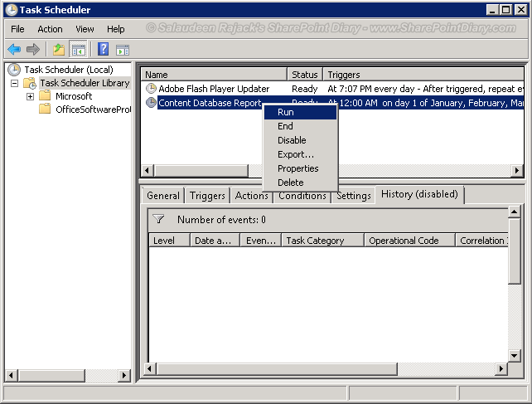Open the Action menu
Image resolution: width=532 pixels, height=404 pixels.
point(50,29)
